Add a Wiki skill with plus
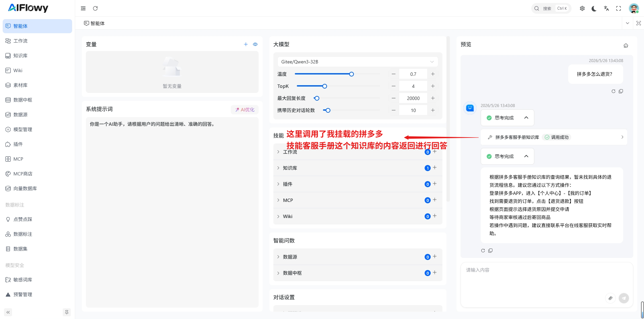This screenshot has height=319, width=644. 435,216
